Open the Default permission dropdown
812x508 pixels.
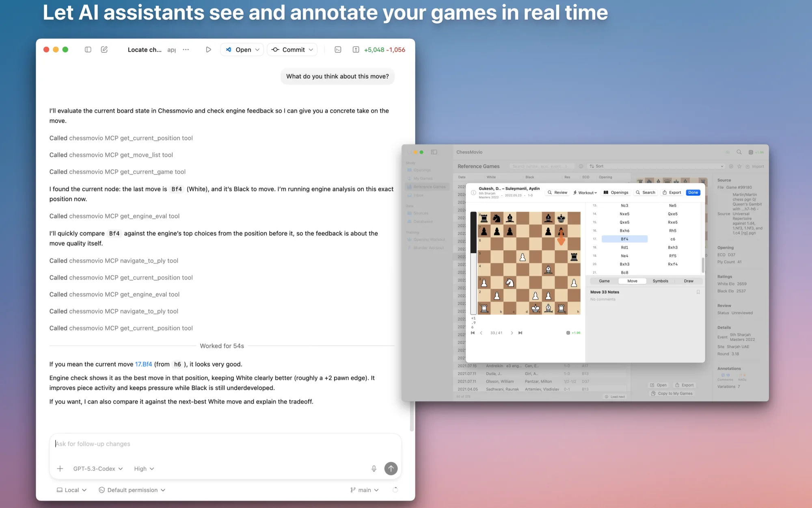tap(132, 490)
